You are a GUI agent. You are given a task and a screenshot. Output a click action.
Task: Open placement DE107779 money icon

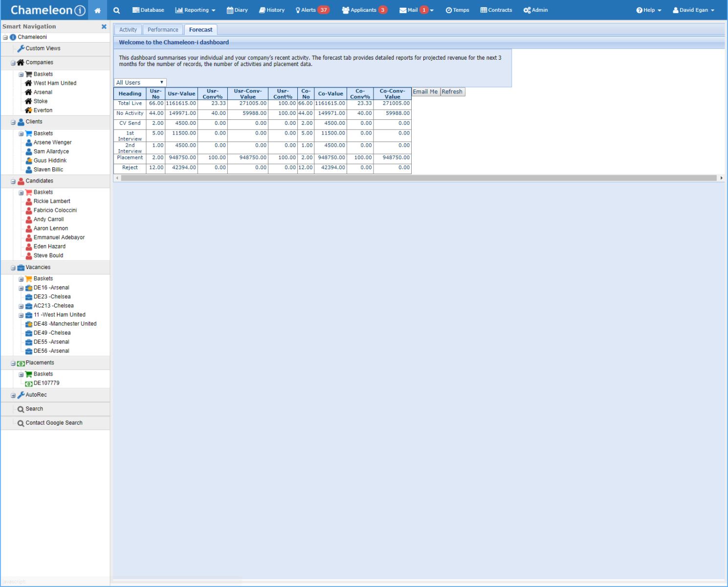coord(28,384)
